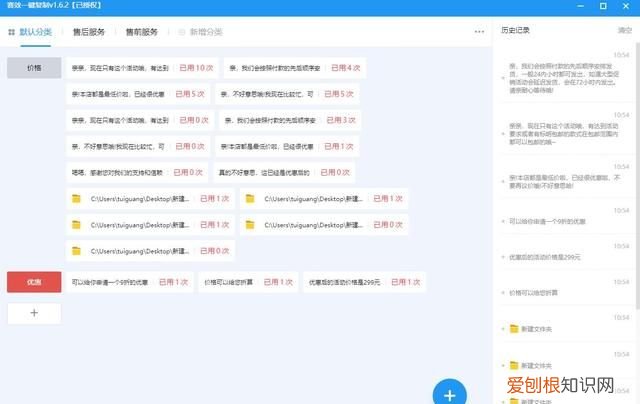Copy the phrase marked 已用10次
The image size is (640, 404).
pyautogui.click(x=142, y=68)
